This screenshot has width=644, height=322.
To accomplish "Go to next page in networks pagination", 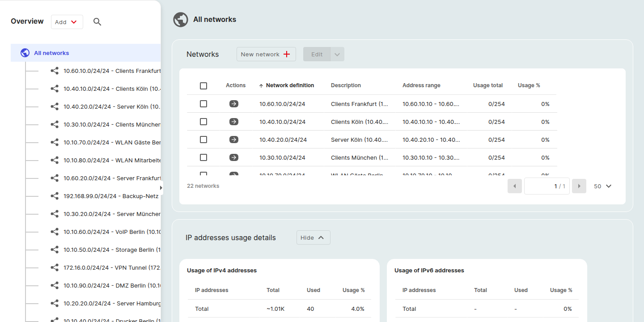I will [579, 186].
